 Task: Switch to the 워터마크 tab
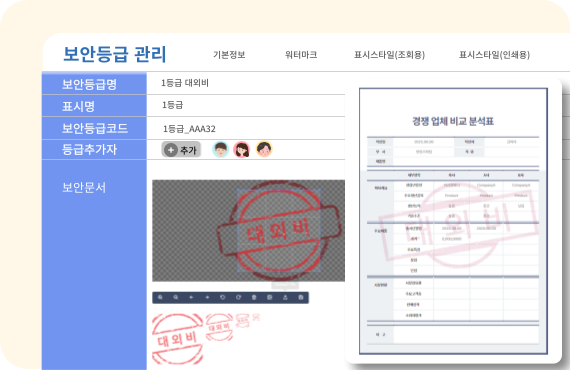tap(301, 55)
